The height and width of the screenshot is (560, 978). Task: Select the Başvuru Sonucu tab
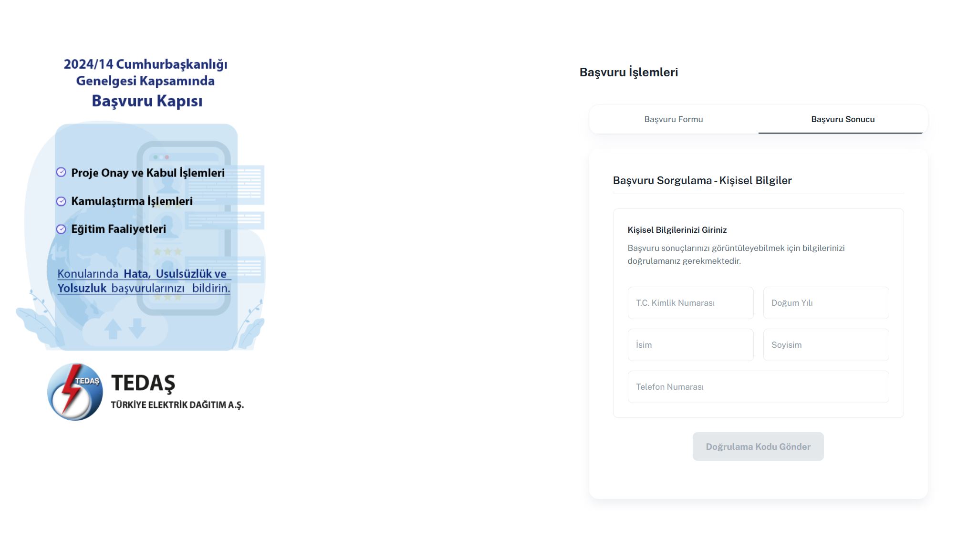pyautogui.click(x=843, y=119)
